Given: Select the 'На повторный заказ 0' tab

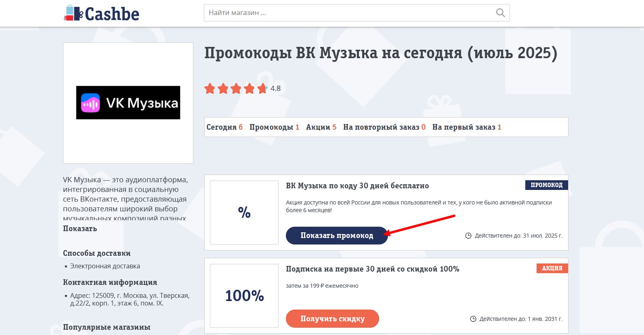Looking at the screenshot, I should click(384, 127).
